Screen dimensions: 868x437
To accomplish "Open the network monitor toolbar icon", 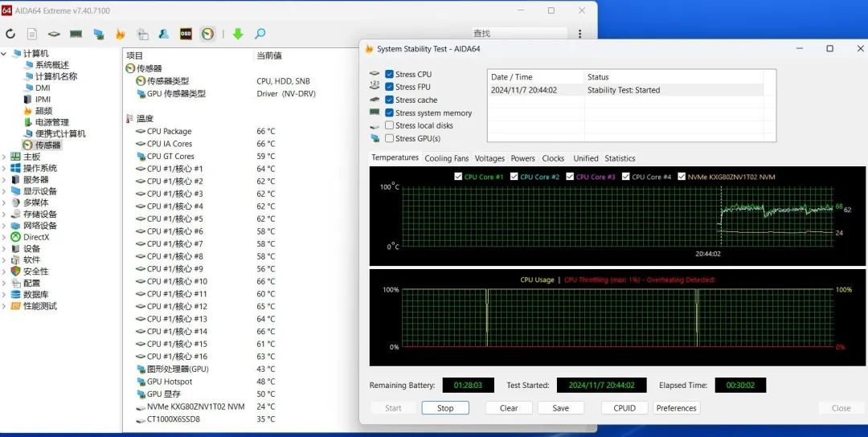I will tap(99, 34).
